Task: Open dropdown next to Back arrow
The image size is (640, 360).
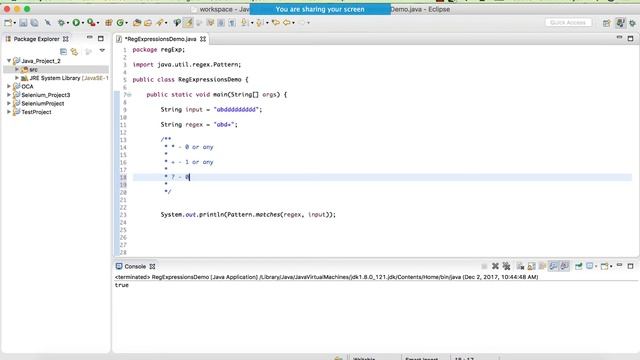Action: coord(293,23)
